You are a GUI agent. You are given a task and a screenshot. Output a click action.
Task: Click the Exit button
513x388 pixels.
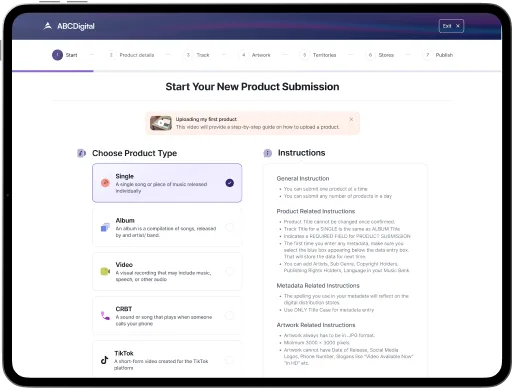pos(451,26)
